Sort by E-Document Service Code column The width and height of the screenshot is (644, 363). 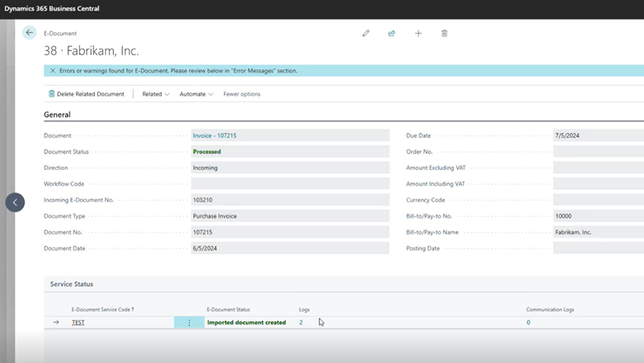coord(102,309)
